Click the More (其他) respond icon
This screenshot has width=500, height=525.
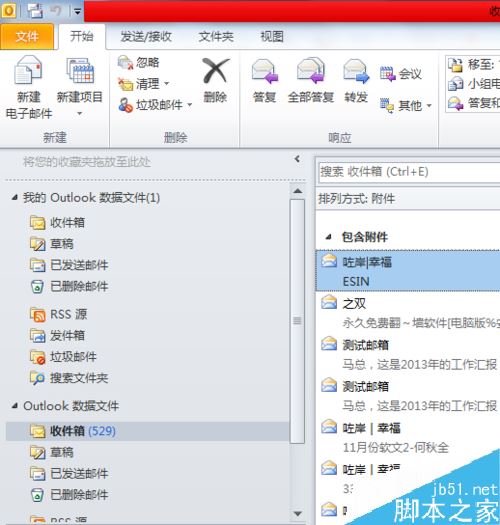pos(387,106)
